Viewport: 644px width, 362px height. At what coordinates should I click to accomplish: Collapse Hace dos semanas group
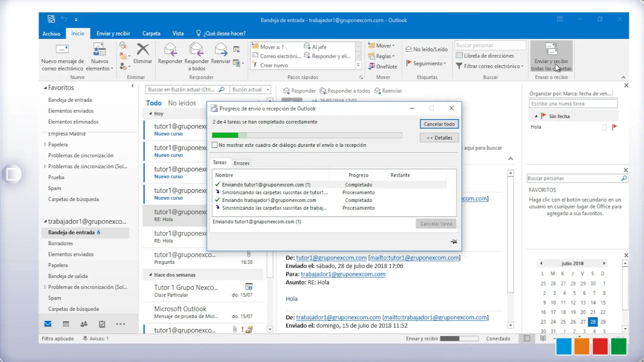point(151,275)
